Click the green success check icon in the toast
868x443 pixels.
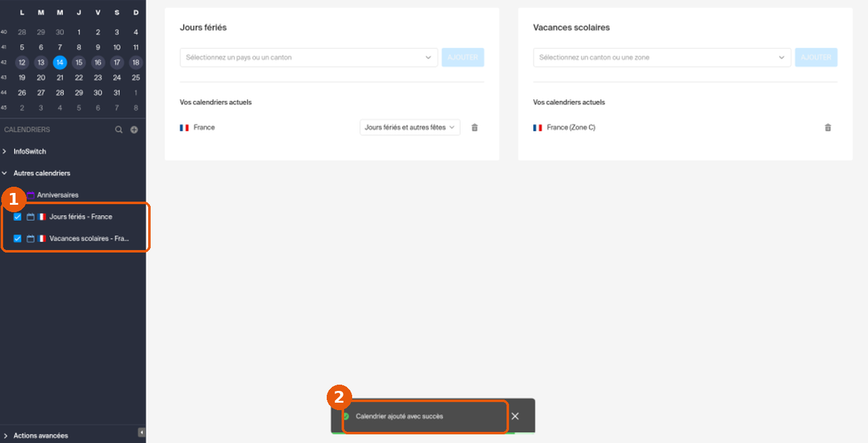click(x=345, y=416)
